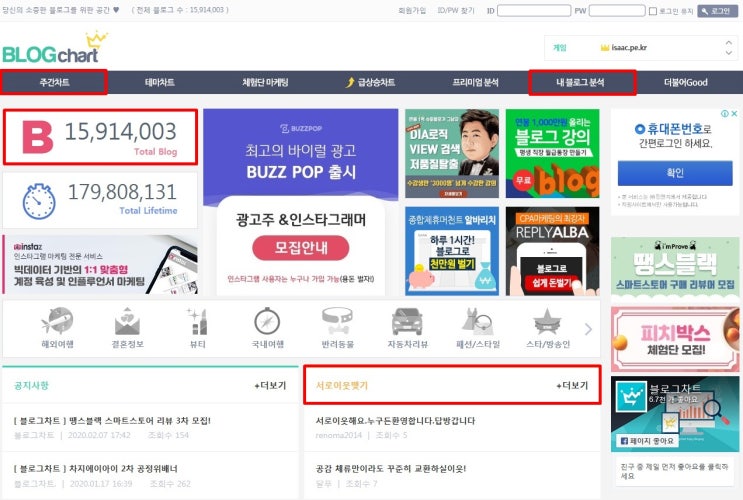Open the 뷰티 lipstick category icon

[198, 321]
